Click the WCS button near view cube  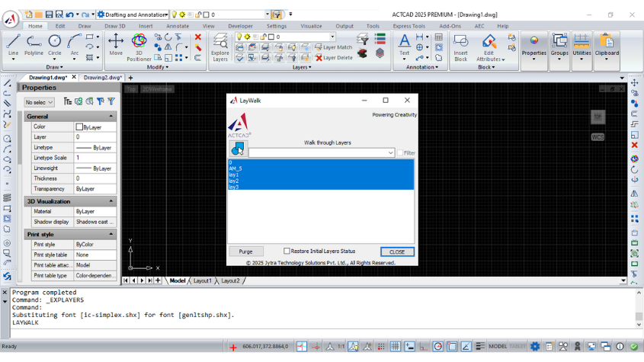pyautogui.click(x=598, y=137)
